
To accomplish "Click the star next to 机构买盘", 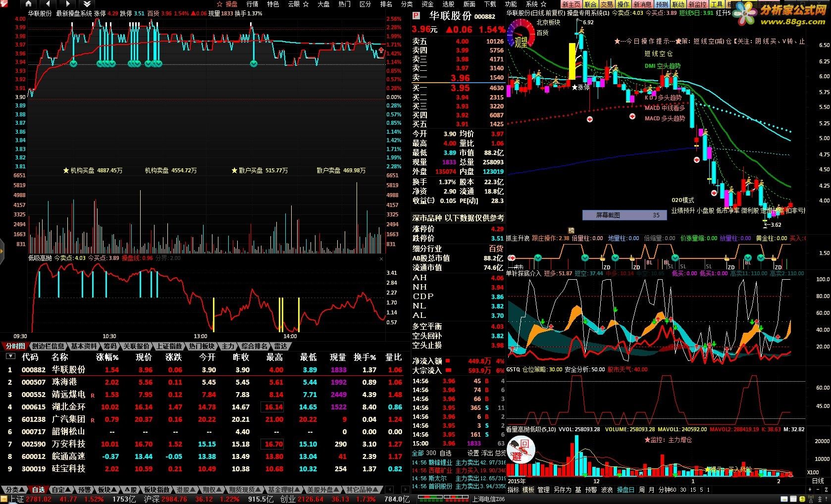I will (x=66, y=170).
